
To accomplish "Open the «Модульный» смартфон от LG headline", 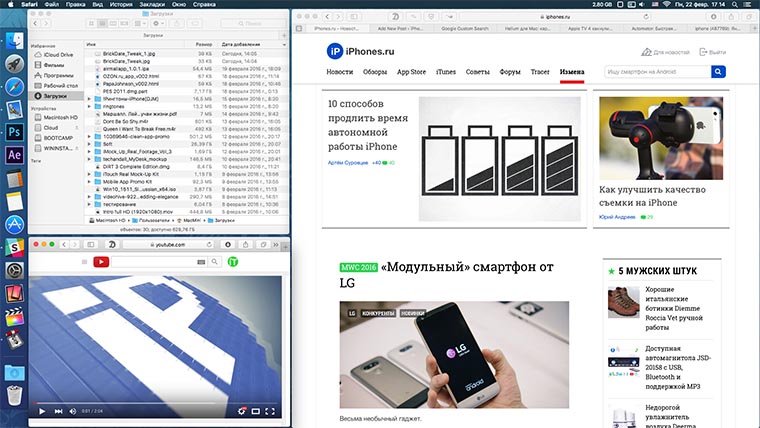I will tap(446, 274).
